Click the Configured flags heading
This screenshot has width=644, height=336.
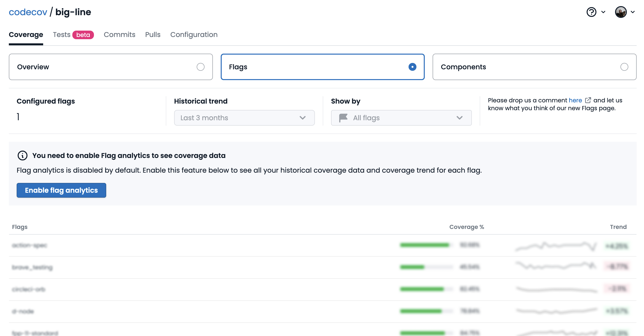coord(46,101)
